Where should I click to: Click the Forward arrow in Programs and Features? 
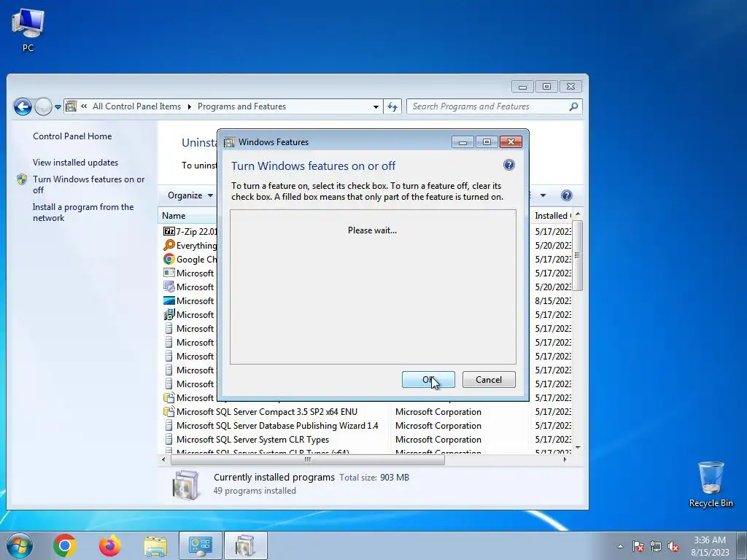tap(43, 106)
